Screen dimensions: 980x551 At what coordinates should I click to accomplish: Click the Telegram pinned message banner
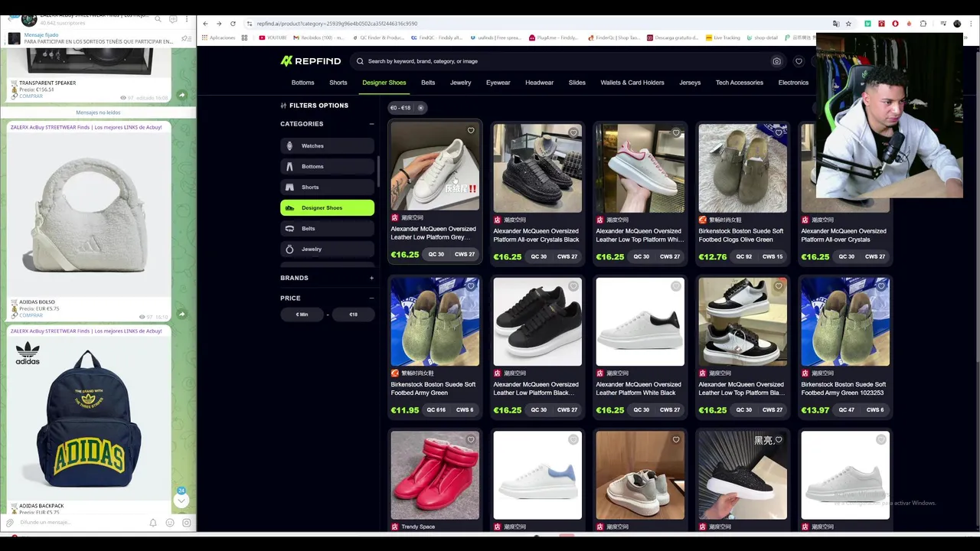coord(98,38)
